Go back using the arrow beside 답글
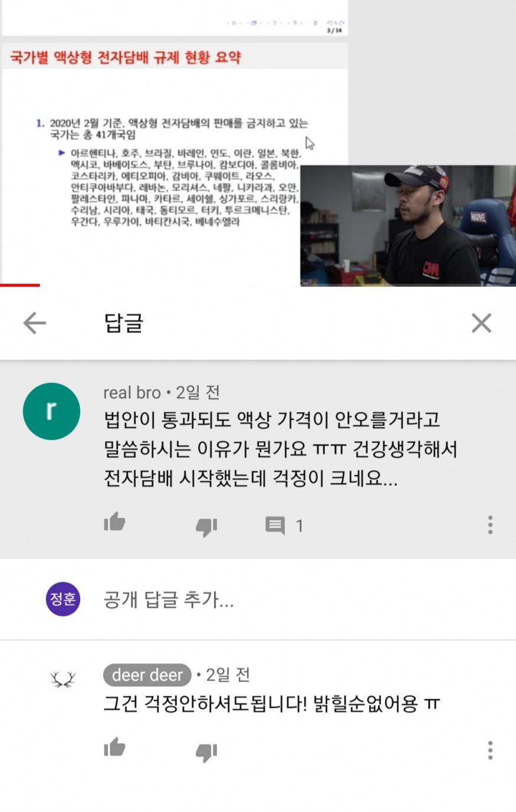The image size is (516, 812). (34, 323)
